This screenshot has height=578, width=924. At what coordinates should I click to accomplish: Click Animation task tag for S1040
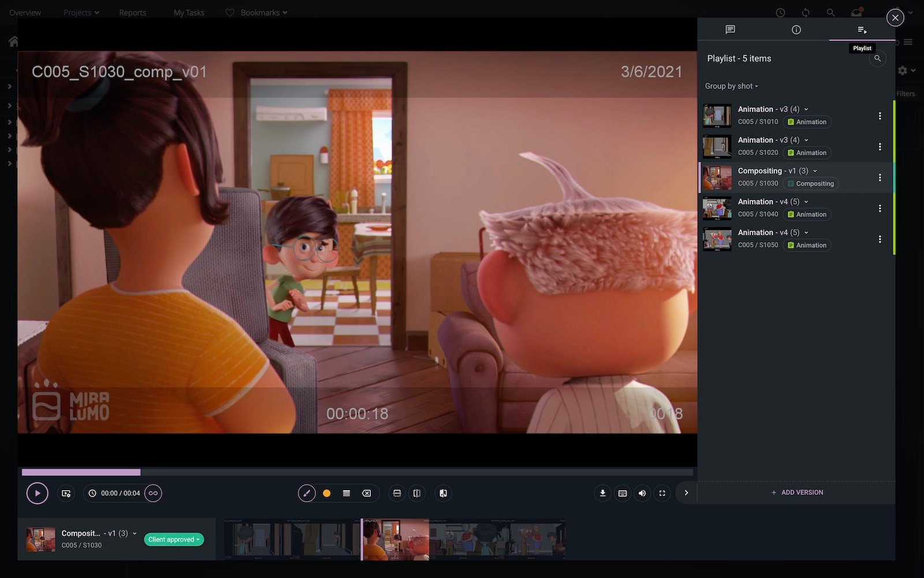[807, 214]
